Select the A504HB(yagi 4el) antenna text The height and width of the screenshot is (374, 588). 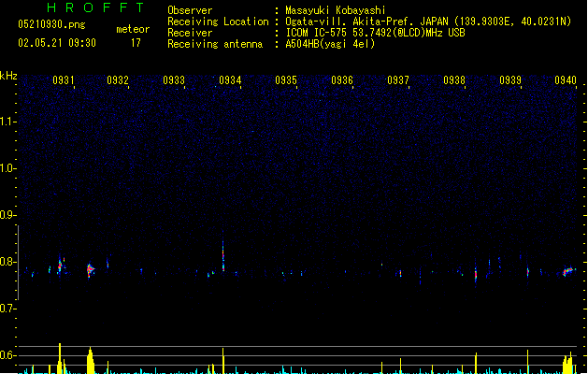coord(330,44)
